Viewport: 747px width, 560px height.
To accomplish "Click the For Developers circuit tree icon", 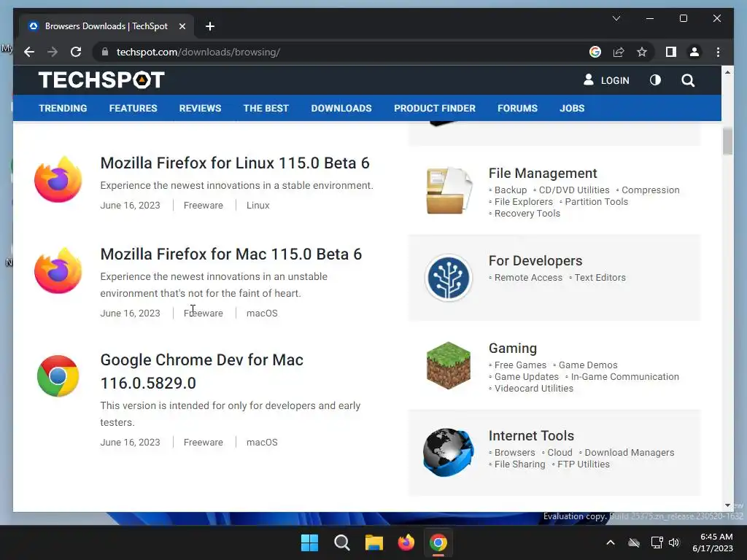I will pos(449,278).
